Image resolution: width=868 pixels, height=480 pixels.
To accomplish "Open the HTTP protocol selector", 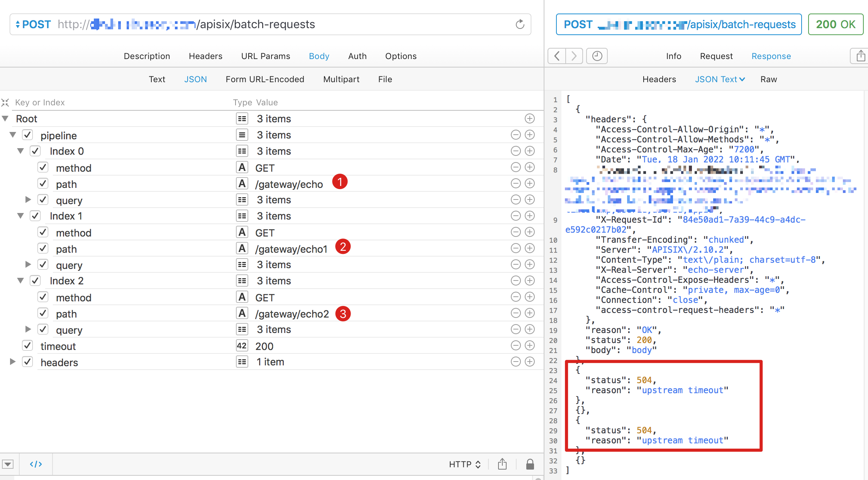I will coord(465,464).
